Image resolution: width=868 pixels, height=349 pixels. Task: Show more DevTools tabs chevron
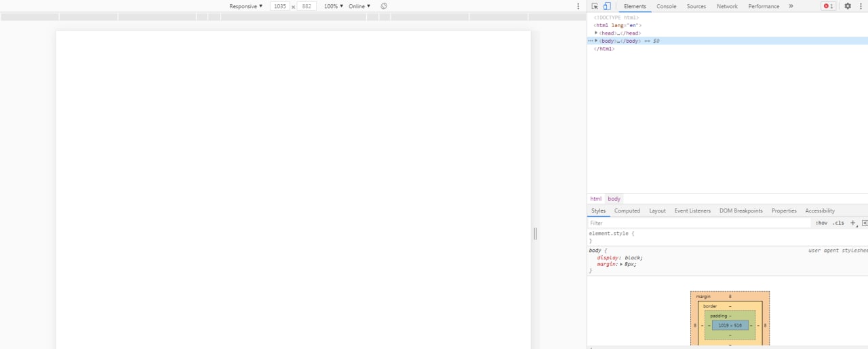coord(791,6)
